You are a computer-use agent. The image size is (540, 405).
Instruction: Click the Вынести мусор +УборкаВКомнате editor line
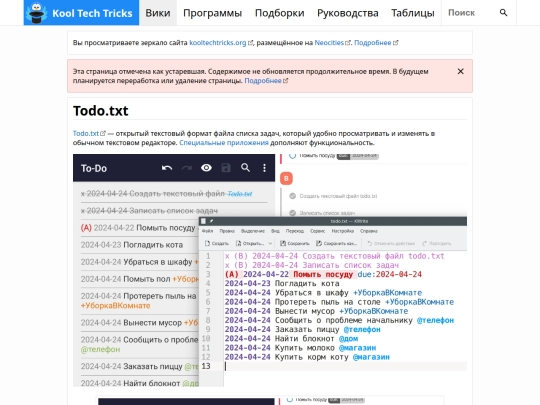point(316,311)
